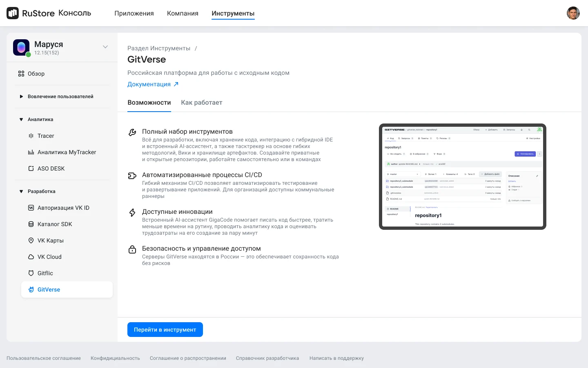
Task: Click the Аналитика MyTracker chart icon
Action: click(x=31, y=152)
